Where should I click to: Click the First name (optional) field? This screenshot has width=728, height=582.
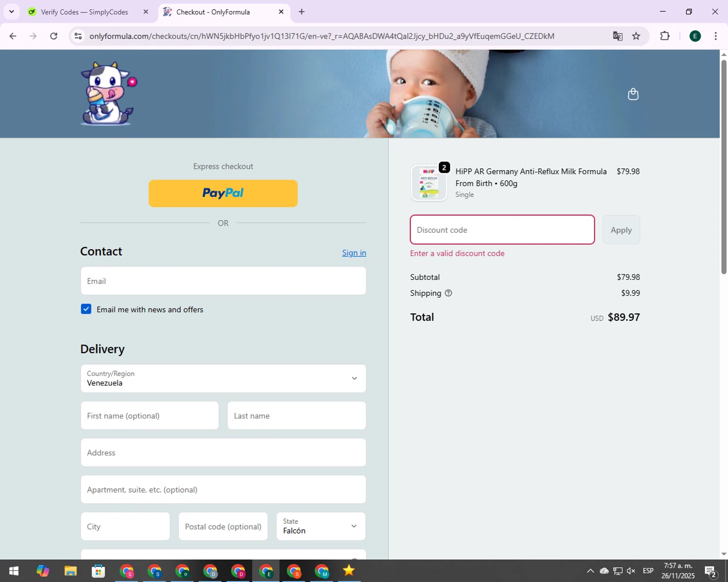pos(149,416)
